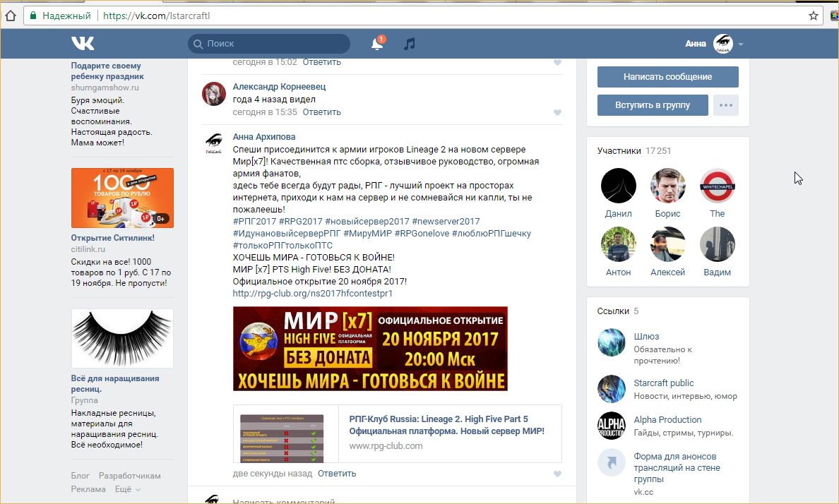The image size is (839, 504).
Task: Open Алексей's member avatar
Action: click(668, 244)
